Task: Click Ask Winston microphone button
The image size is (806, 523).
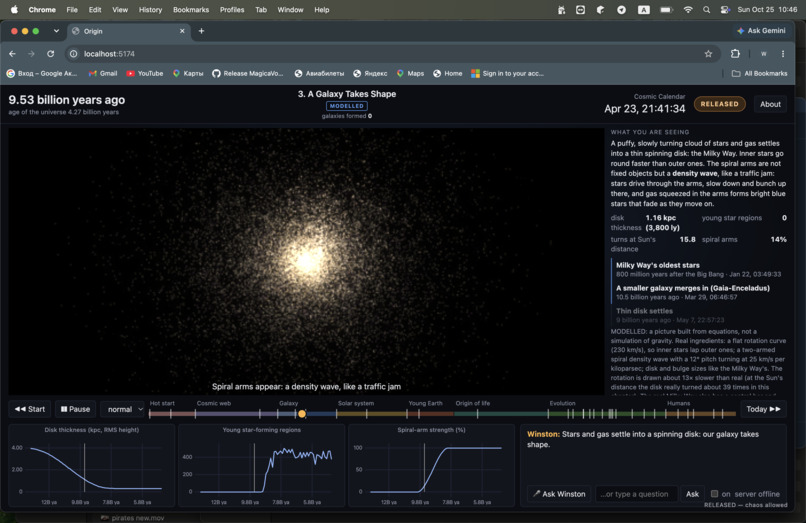Action: (559, 494)
